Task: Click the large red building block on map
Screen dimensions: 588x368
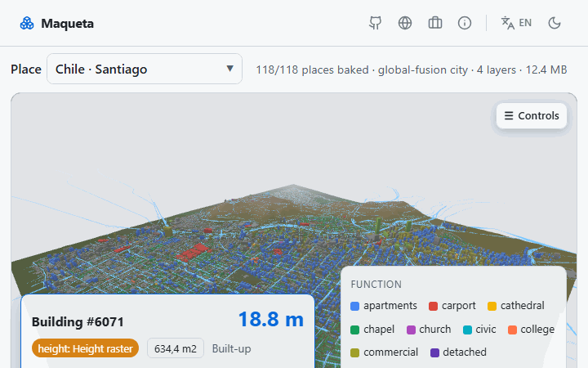Action: coord(193,252)
